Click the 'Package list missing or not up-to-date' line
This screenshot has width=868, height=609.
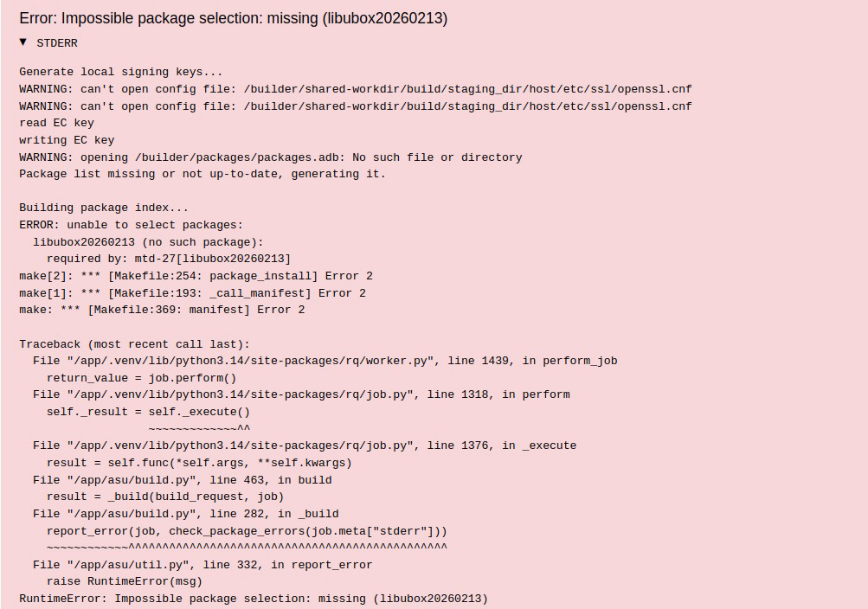point(203,174)
